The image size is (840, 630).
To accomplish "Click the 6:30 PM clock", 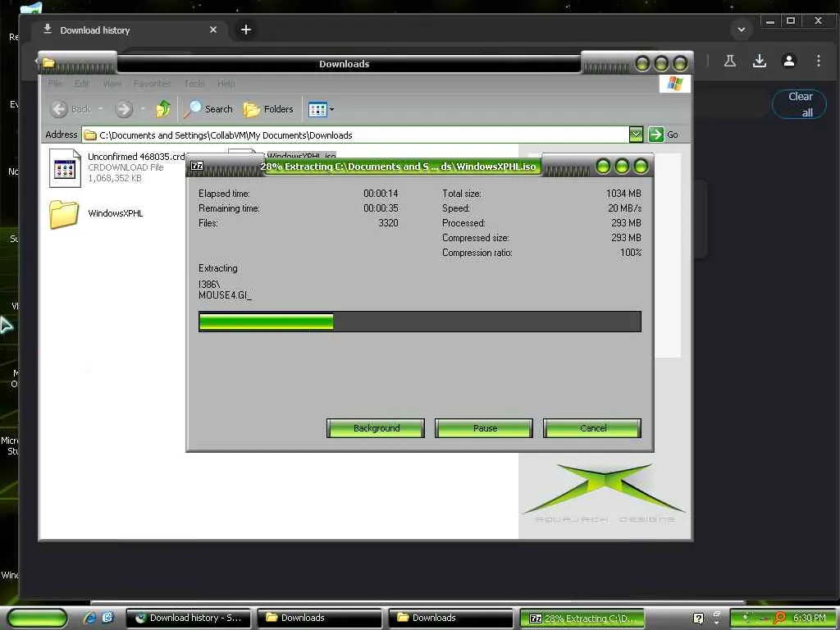I will click(809, 619).
